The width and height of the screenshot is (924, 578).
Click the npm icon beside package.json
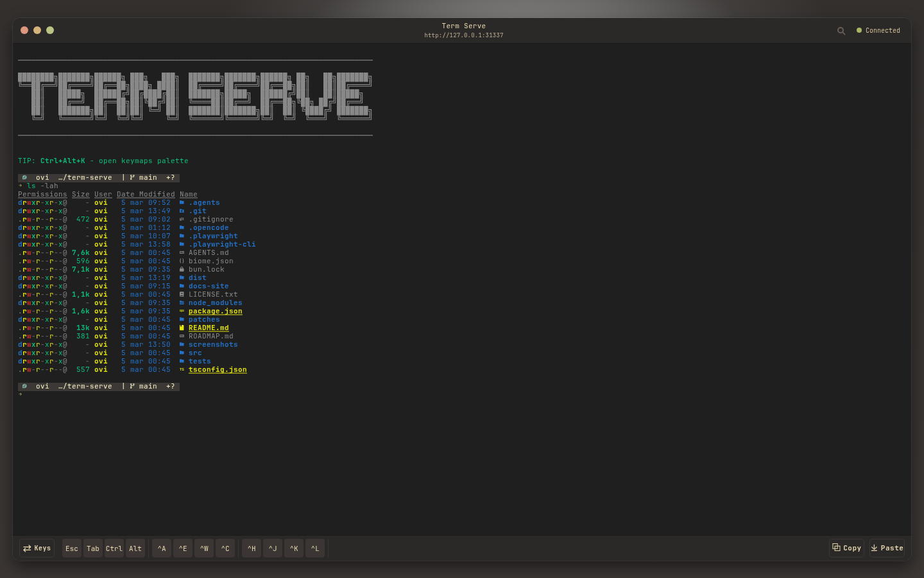pos(182,311)
